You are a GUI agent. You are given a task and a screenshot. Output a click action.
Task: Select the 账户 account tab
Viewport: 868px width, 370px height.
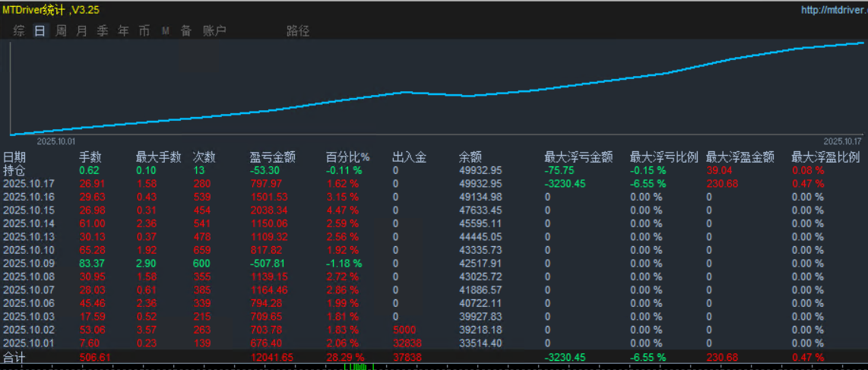click(215, 31)
